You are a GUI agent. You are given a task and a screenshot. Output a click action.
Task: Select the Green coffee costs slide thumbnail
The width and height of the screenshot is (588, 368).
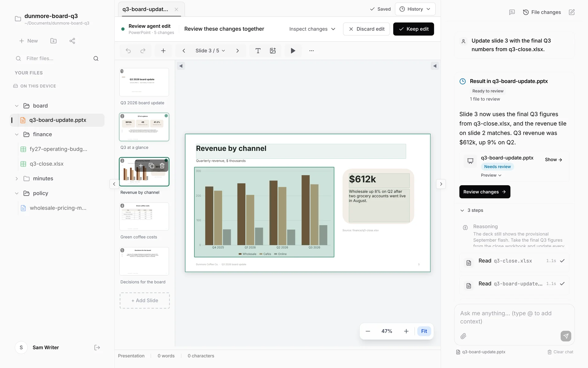[144, 217]
